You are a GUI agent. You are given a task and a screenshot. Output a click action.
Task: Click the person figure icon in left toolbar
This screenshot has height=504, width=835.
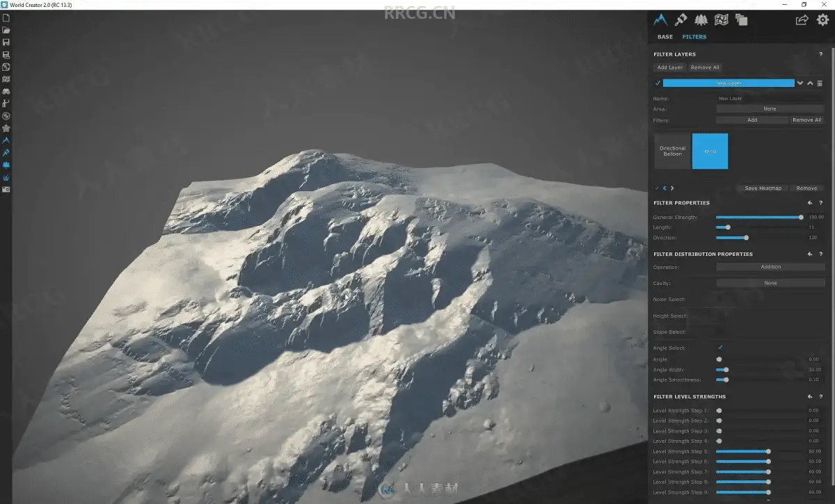[x=6, y=104]
